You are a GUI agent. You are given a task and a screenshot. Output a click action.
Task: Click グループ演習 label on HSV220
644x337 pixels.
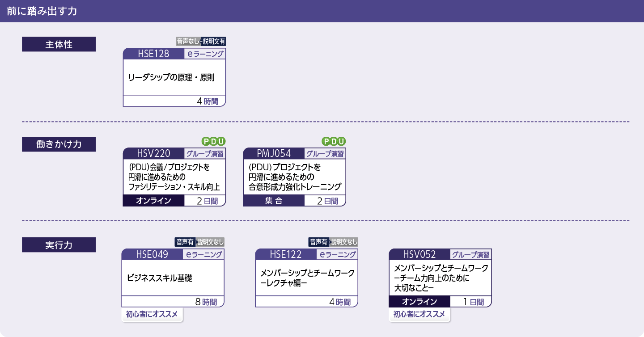(205, 154)
